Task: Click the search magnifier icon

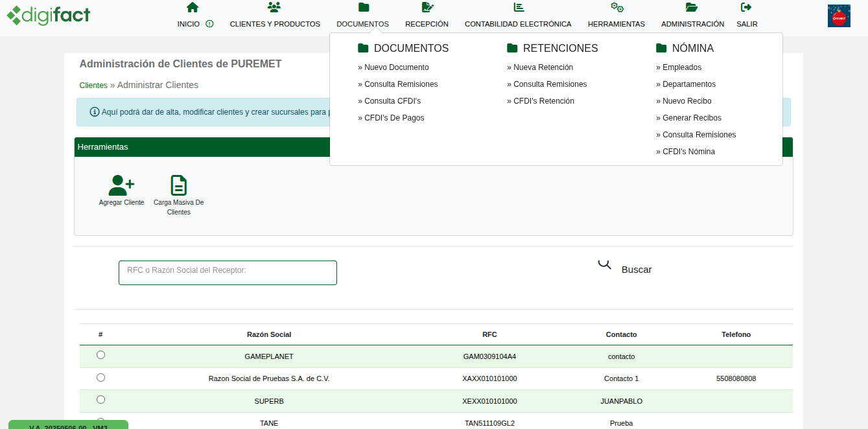Action: click(604, 264)
